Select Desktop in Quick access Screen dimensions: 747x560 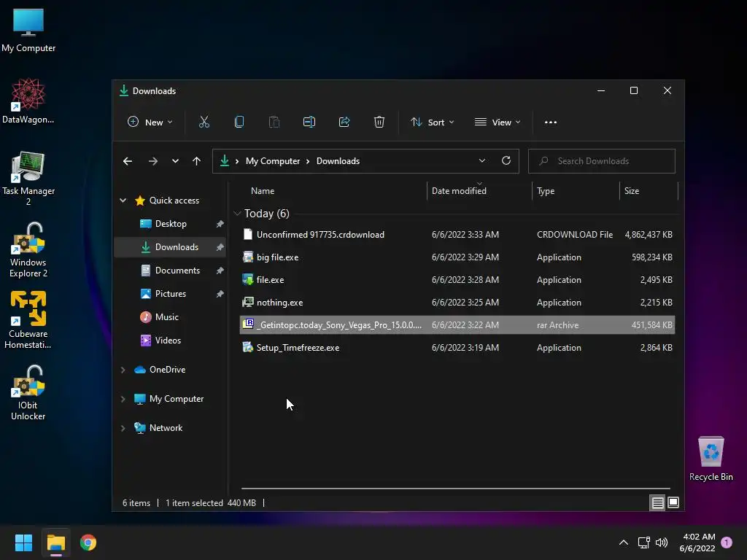coord(169,224)
